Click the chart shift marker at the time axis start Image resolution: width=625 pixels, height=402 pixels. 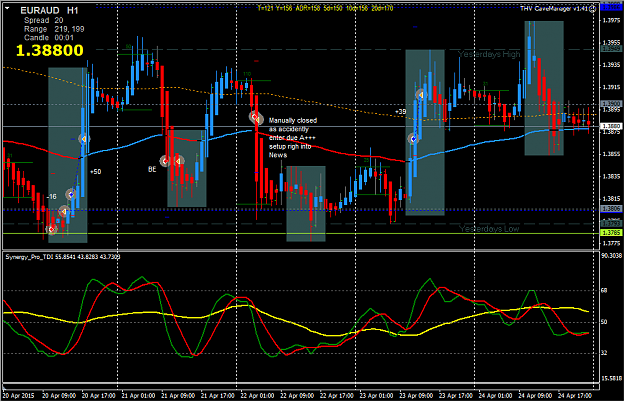point(5,388)
